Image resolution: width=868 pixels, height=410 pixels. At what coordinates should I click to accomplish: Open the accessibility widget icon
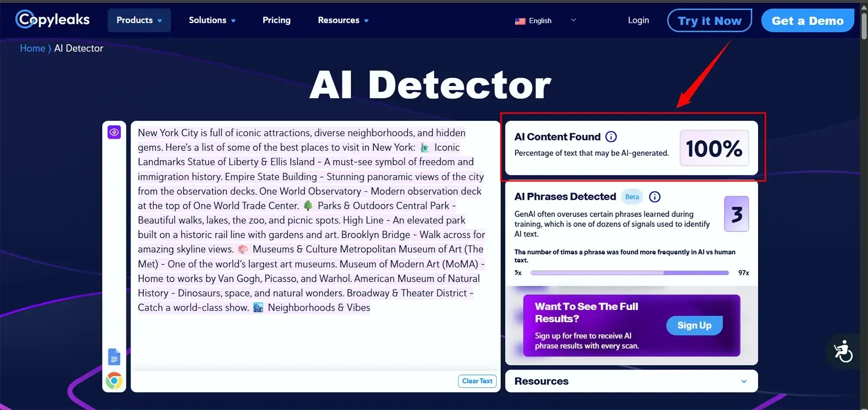point(843,351)
